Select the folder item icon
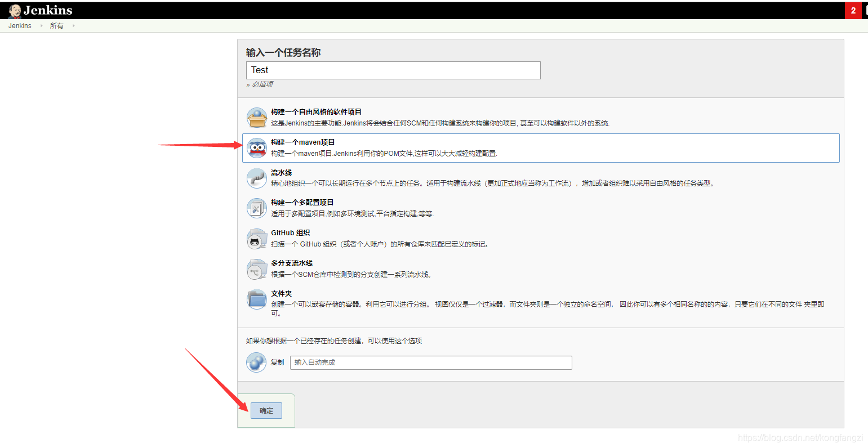868x448 pixels. click(x=257, y=299)
